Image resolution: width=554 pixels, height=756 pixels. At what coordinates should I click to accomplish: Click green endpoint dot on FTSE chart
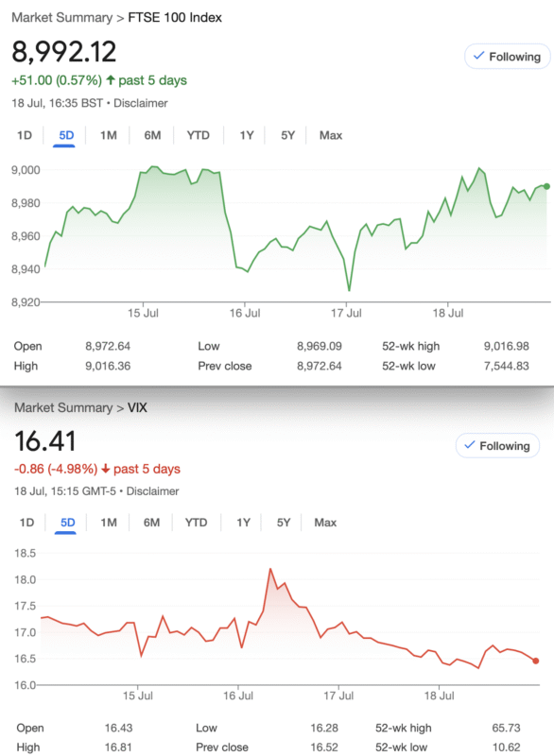click(546, 186)
